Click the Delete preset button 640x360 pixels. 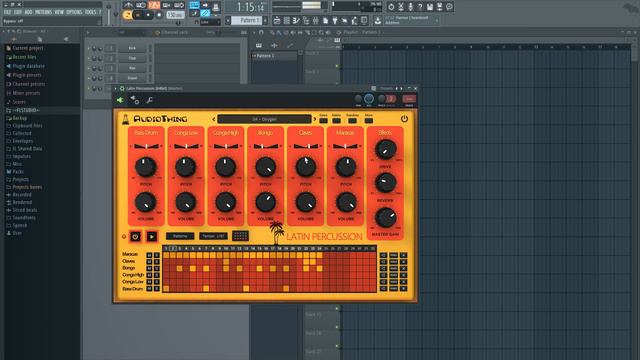pos(336,121)
